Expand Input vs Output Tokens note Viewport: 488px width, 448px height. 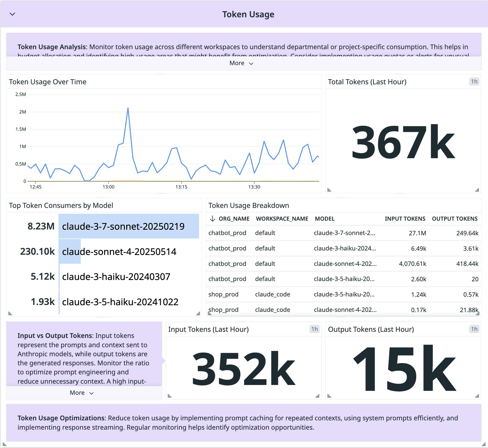coord(82,393)
